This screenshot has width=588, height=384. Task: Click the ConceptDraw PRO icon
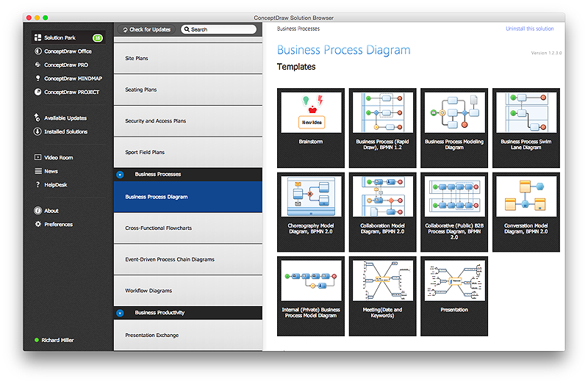(37, 65)
